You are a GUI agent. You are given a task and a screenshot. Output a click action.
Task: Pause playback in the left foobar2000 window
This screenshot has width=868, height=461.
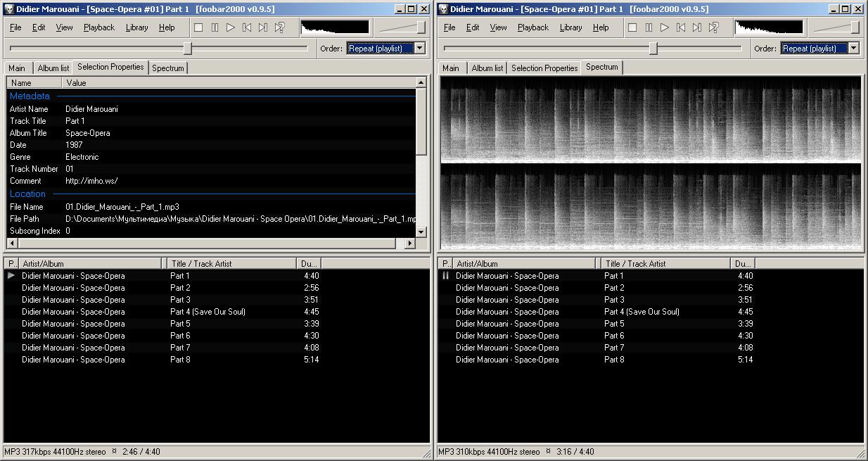pos(215,27)
